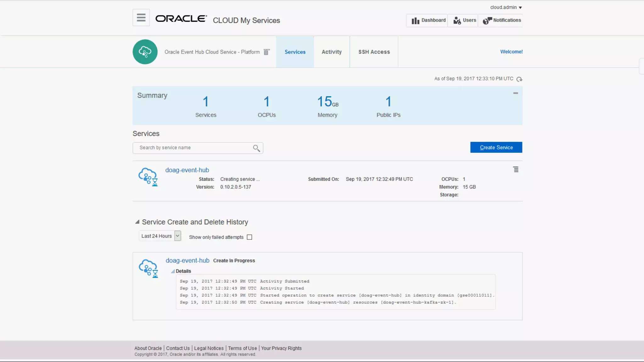Open platform menu icon next to title
Viewport: 644px width, 362px height.
(266, 52)
